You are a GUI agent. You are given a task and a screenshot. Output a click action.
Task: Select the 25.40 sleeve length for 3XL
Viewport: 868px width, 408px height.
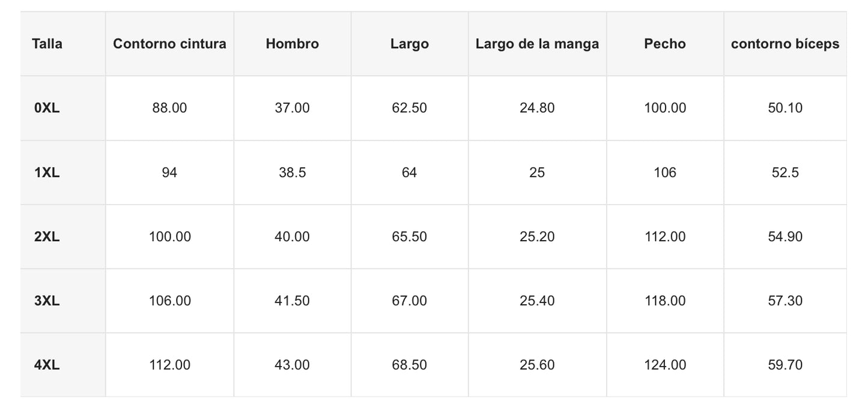coord(537,301)
